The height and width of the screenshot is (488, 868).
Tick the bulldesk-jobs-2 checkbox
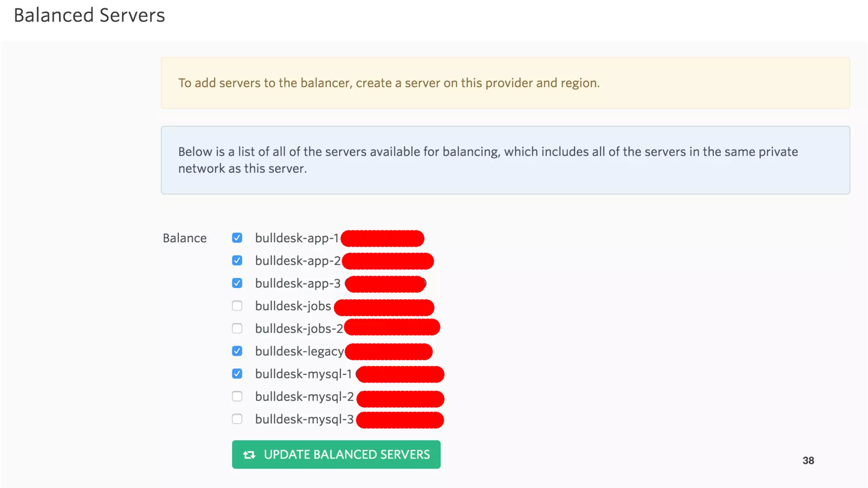237,328
